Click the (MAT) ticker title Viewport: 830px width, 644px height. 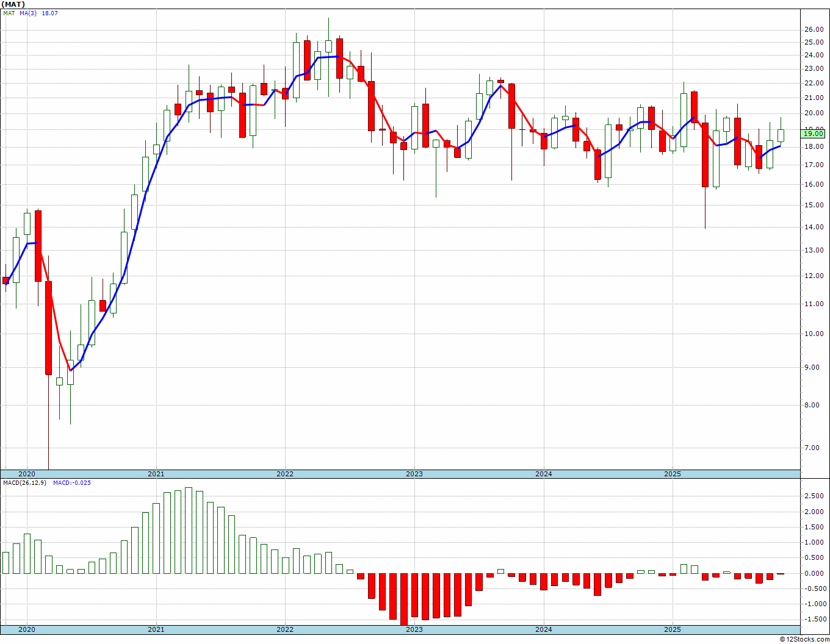tap(13, 4)
